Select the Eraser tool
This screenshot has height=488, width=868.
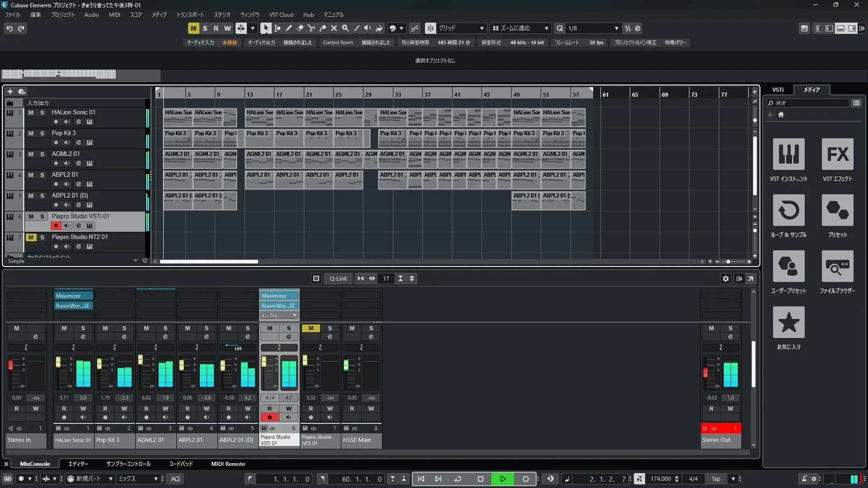click(300, 28)
